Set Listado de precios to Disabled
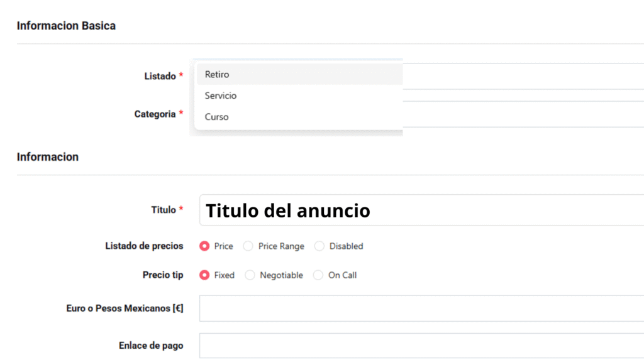Image resolution: width=644 pixels, height=362 pixels. point(319,246)
